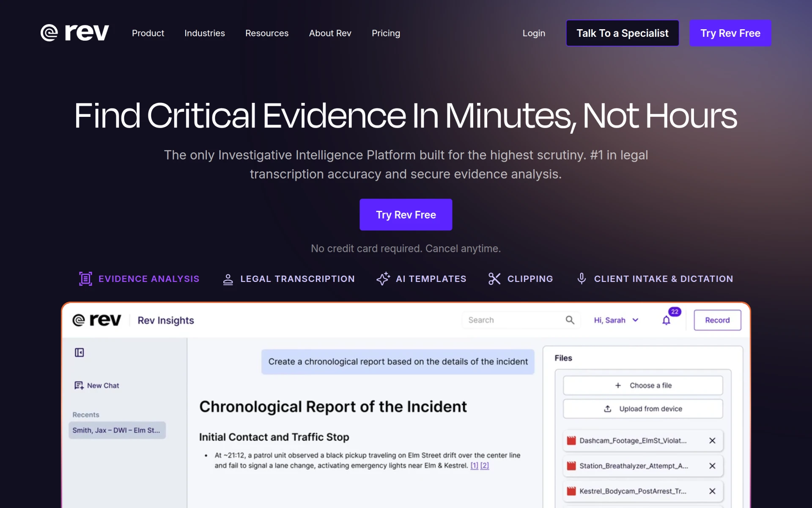Click the 22 notification badge

pos(675,312)
